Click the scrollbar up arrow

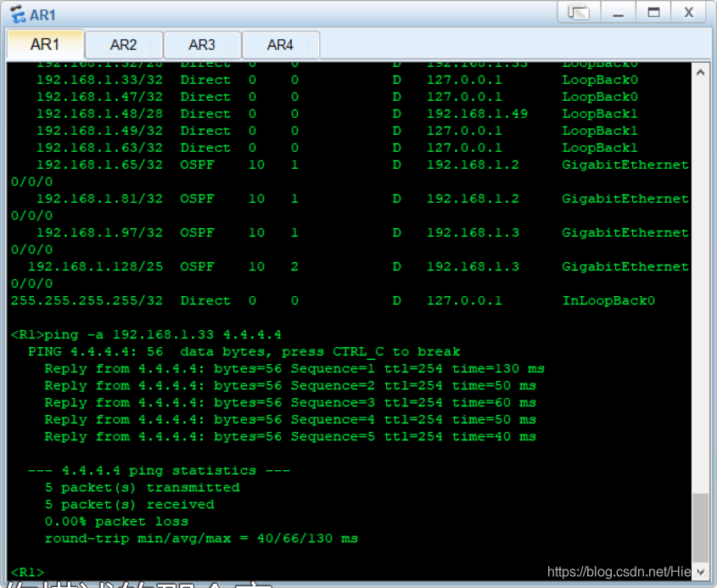point(701,71)
